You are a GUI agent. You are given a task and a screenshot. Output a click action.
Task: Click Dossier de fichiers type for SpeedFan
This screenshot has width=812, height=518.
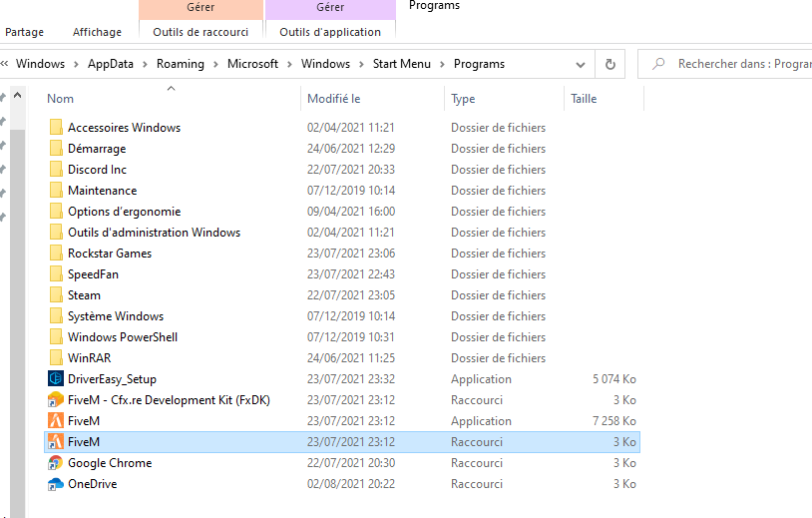coord(498,274)
